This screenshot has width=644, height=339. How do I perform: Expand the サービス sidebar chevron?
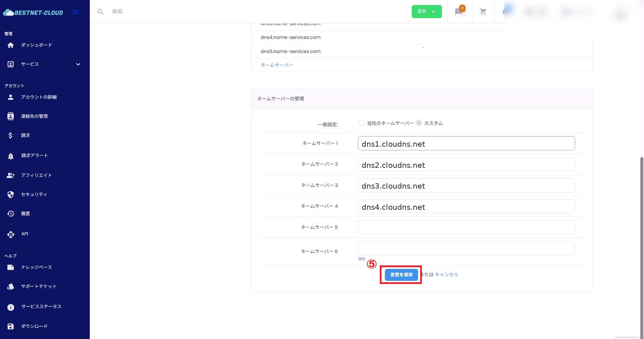[x=78, y=64]
